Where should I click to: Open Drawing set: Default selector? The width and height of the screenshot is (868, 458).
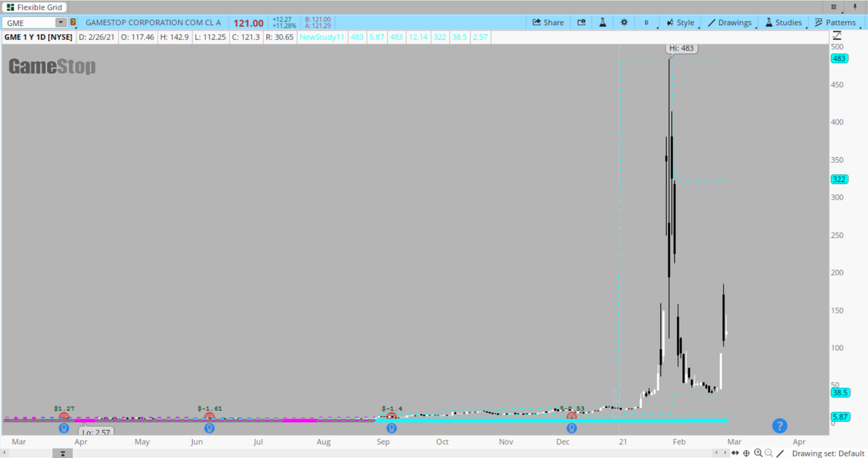pyautogui.click(x=828, y=453)
